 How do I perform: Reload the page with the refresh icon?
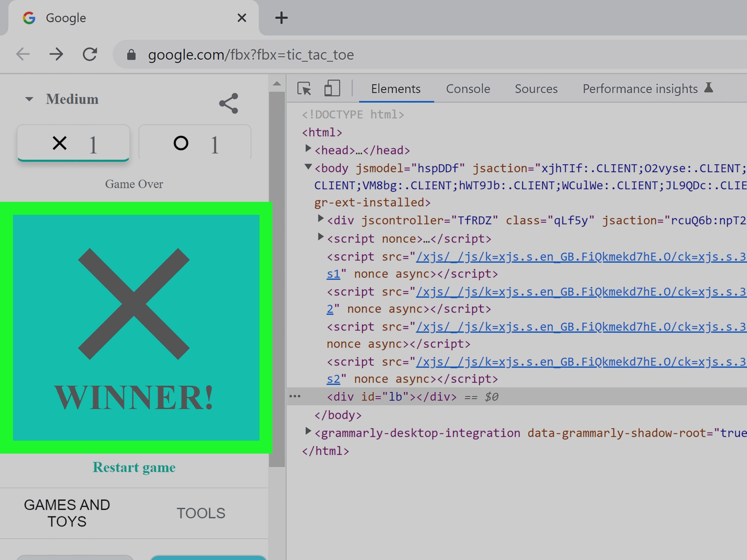90,54
